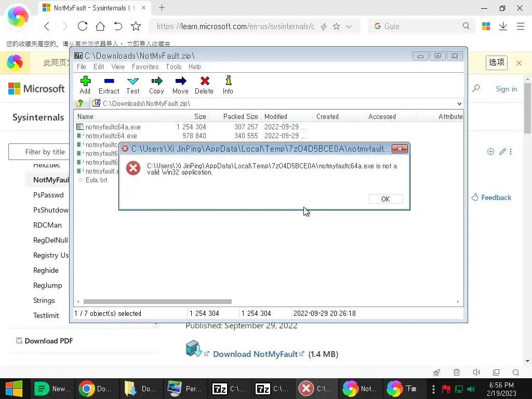Click the Add toolbar button in 7-Zip

(x=85, y=85)
